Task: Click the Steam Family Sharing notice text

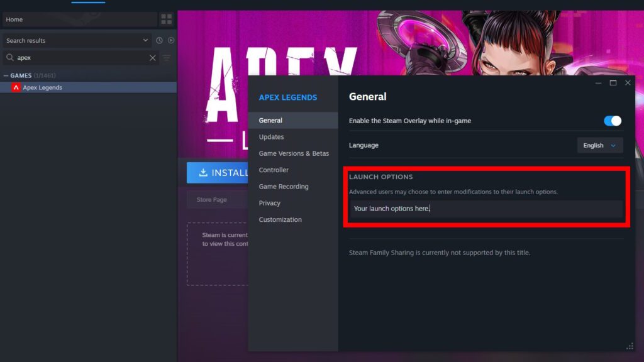Action: pyautogui.click(x=440, y=253)
